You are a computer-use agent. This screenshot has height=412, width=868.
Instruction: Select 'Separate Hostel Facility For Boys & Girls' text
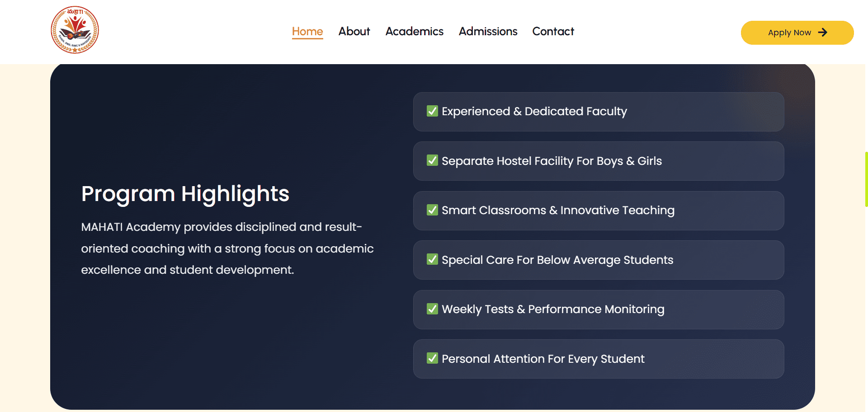click(x=552, y=161)
